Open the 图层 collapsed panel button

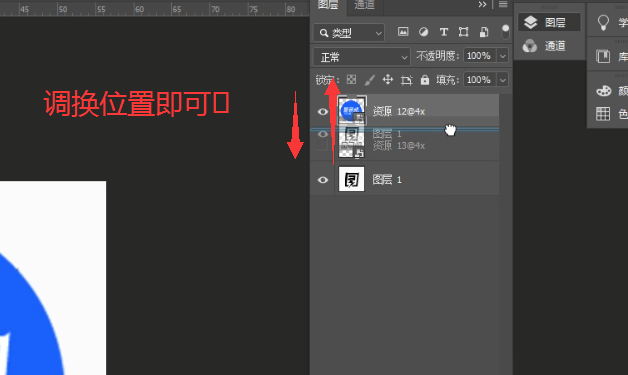click(549, 22)
